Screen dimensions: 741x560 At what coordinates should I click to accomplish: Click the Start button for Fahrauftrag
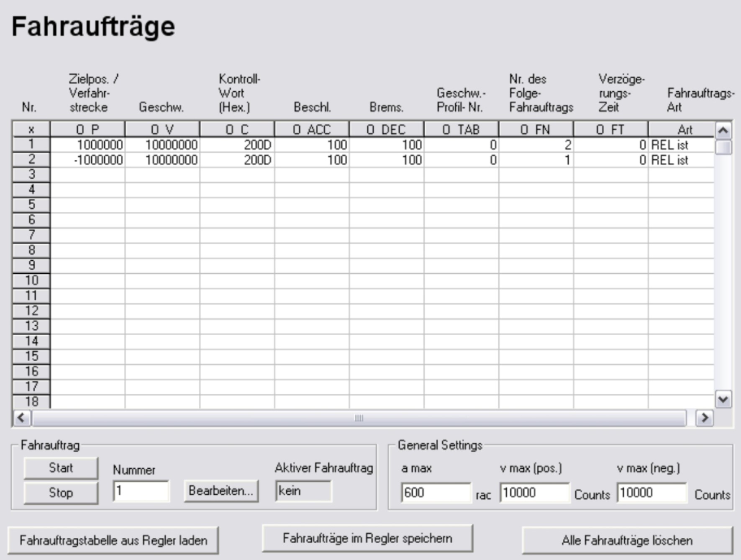(61, 468)
